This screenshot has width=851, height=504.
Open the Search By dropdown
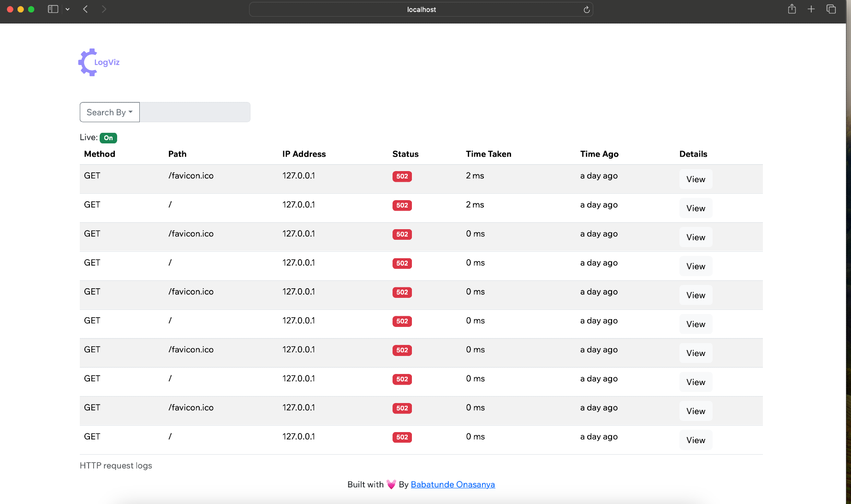(109, 112)
